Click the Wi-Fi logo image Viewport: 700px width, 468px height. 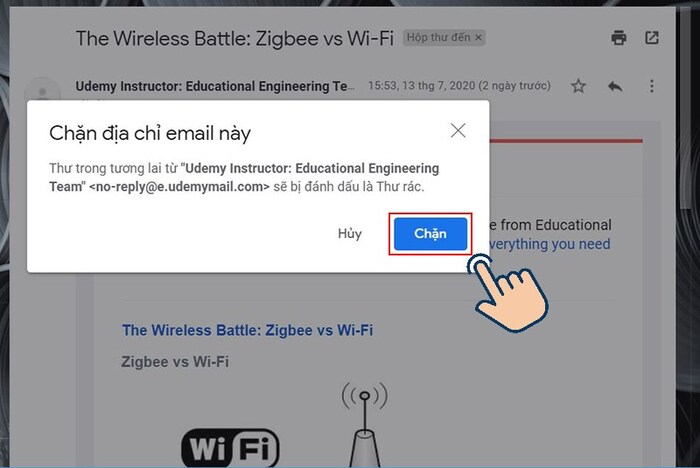[230, 447]
